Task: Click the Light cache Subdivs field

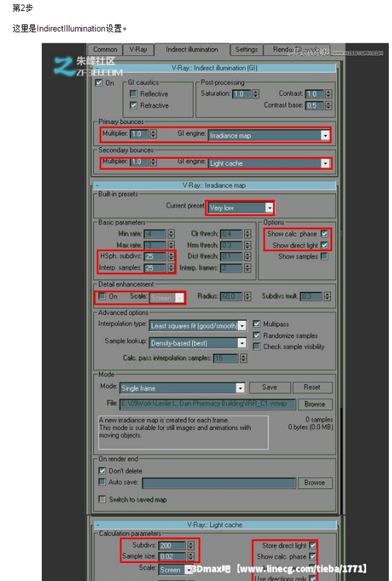Action: [172, 545]
